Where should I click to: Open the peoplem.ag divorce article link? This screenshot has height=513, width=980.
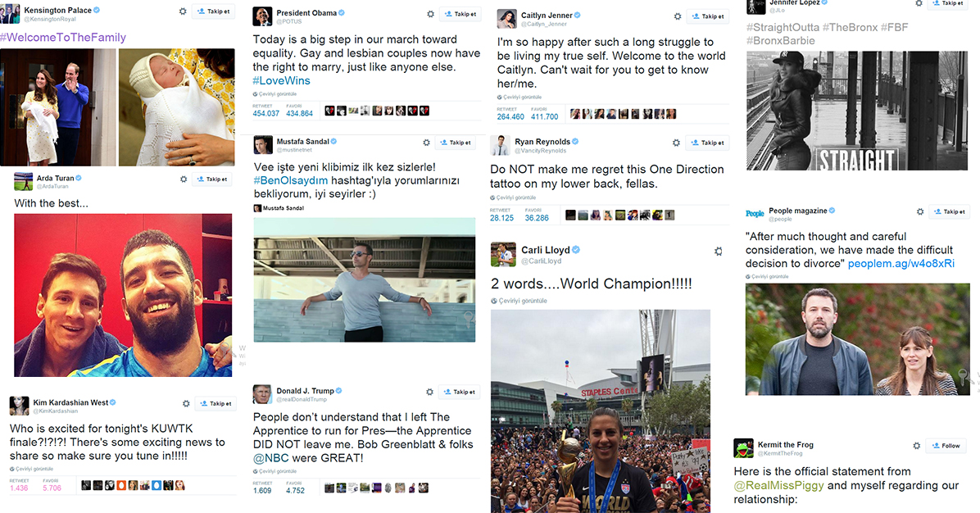(x=901, y=264)
